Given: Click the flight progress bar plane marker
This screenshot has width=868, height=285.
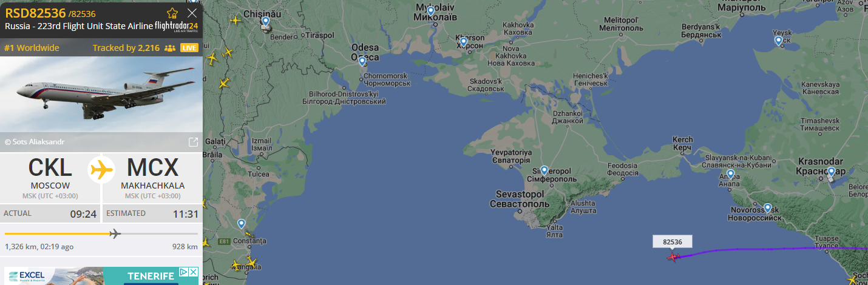Looking at the screenshot, I should pos(115,233).
